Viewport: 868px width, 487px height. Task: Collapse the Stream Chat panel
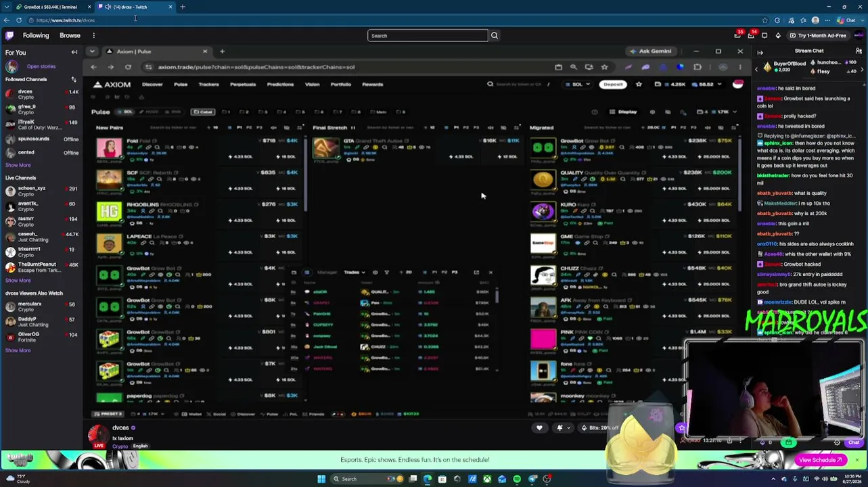pos(760,51)
